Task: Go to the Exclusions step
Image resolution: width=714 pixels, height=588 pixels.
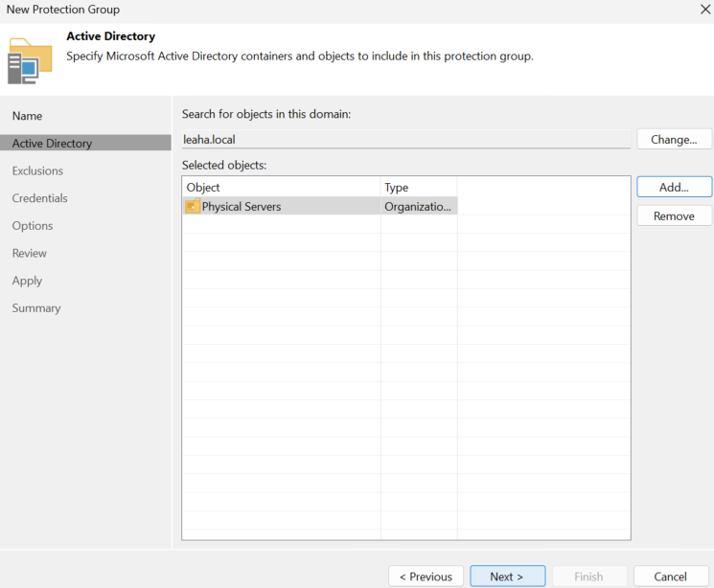Action: [37, 171]
